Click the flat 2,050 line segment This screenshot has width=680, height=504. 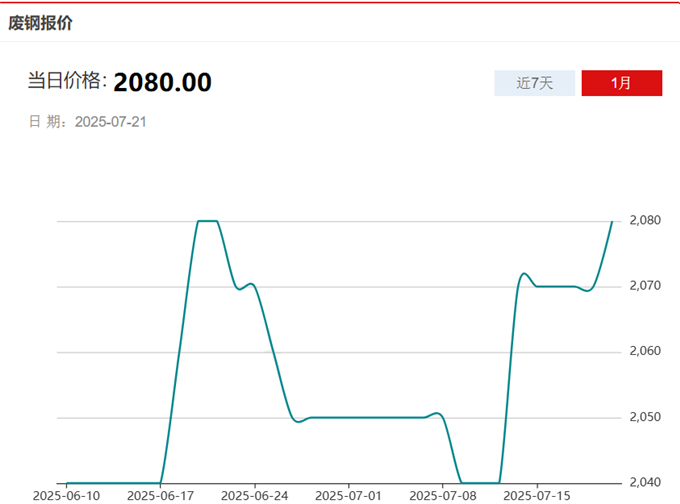coord(365,417)
